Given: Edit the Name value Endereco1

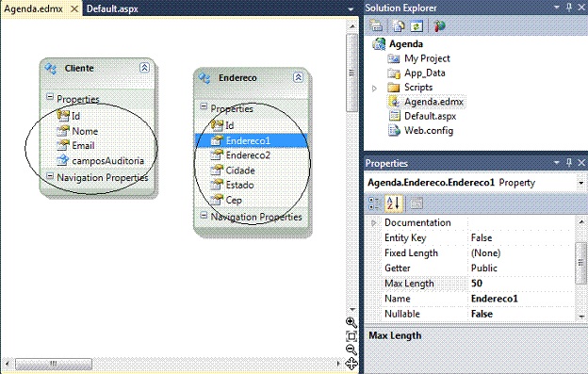Looking at the screenshot, I should 495,299.
